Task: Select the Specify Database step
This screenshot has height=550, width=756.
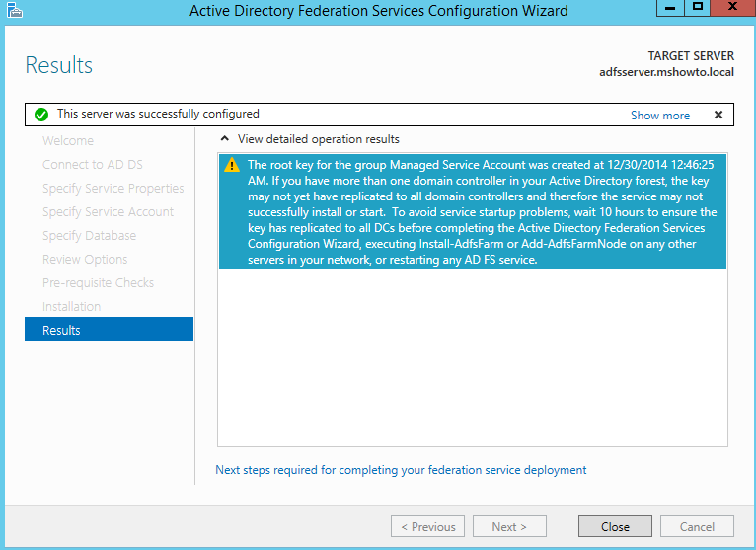Action: tap(89, 235)
